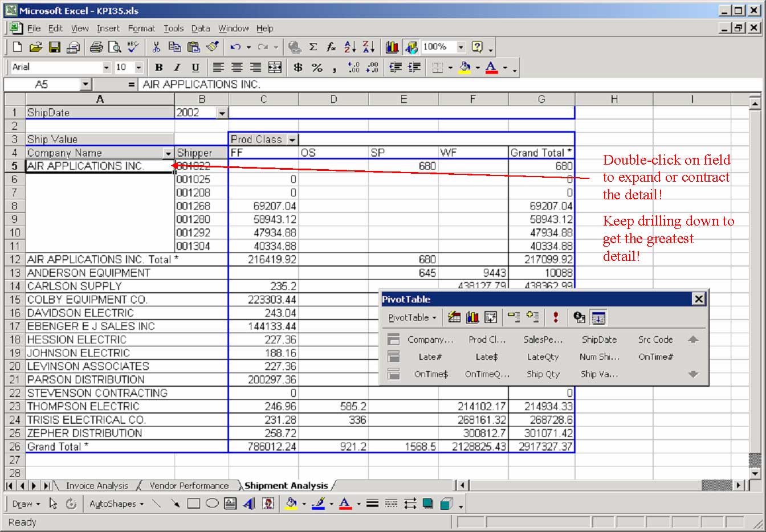Image resolution: width=766 pixels, height=532 pixels.
Task: Paste from clipboard icon
Action: click(x=194, y=47)
